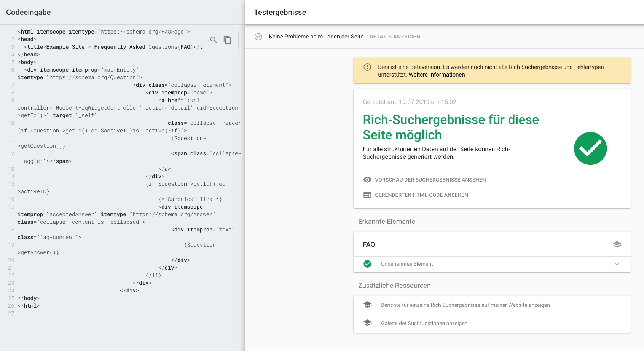The image size is (644, 351).
Task: Click the Zusätzliche Ressourcen section title
Action: tap(394, 286)
